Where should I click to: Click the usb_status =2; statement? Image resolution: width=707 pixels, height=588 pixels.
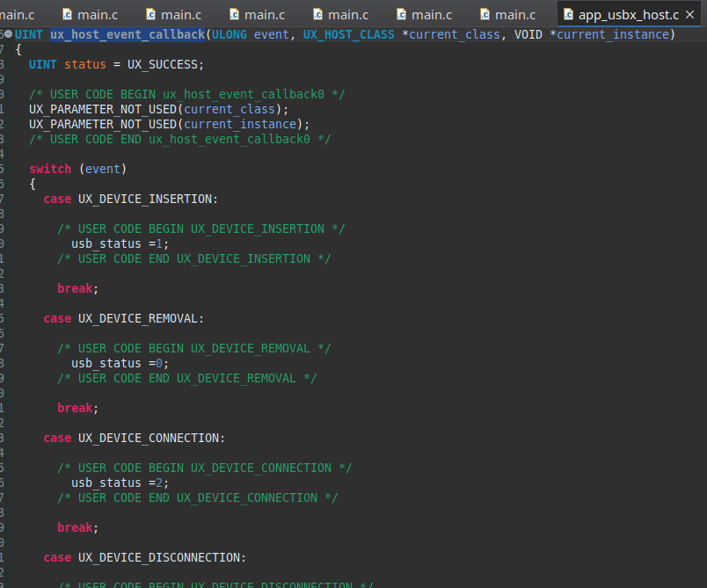click(120, 483)
